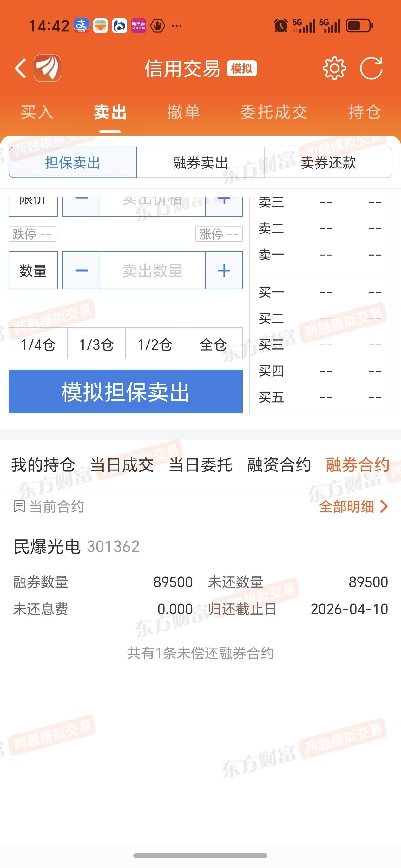Switch to 当日委托 section
401x868 pixels.
pos(201,465)
